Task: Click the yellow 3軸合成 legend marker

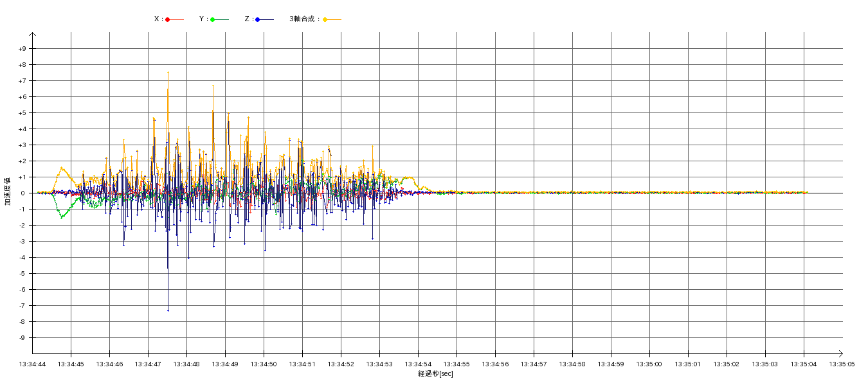Action: 325,19
